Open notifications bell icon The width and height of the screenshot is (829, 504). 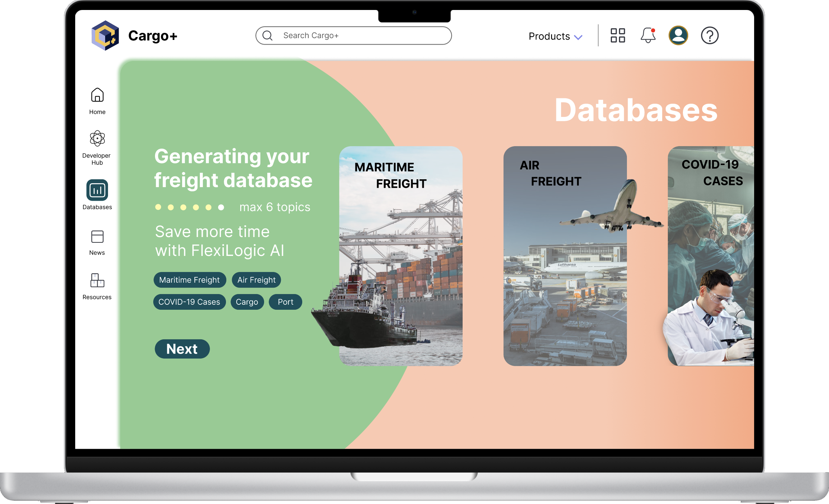(648, 36)
